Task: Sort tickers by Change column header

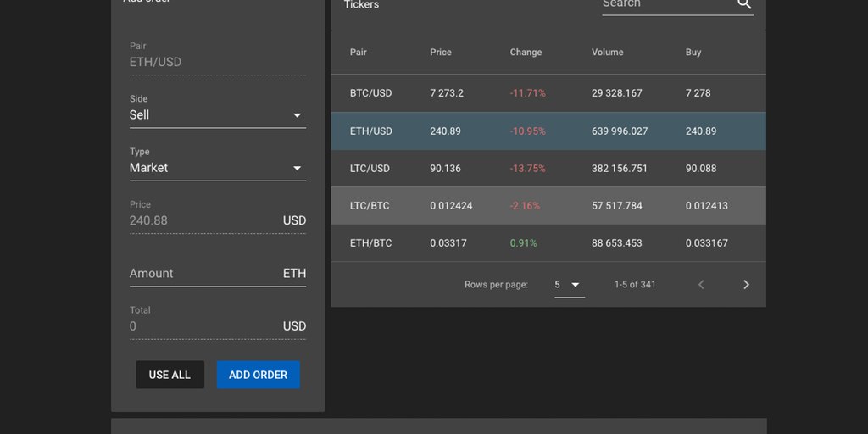Action: [526, 52]
